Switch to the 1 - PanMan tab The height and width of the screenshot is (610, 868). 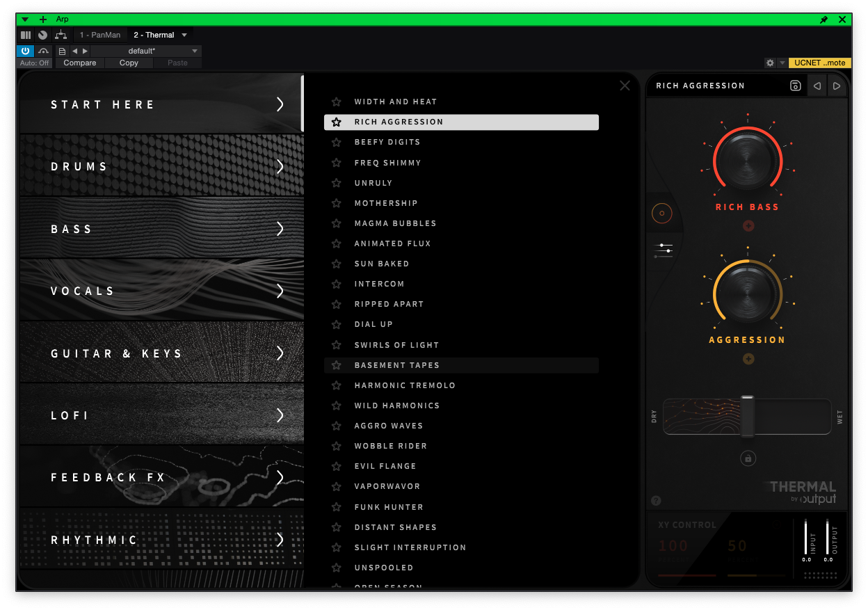(x=100, y=35)
